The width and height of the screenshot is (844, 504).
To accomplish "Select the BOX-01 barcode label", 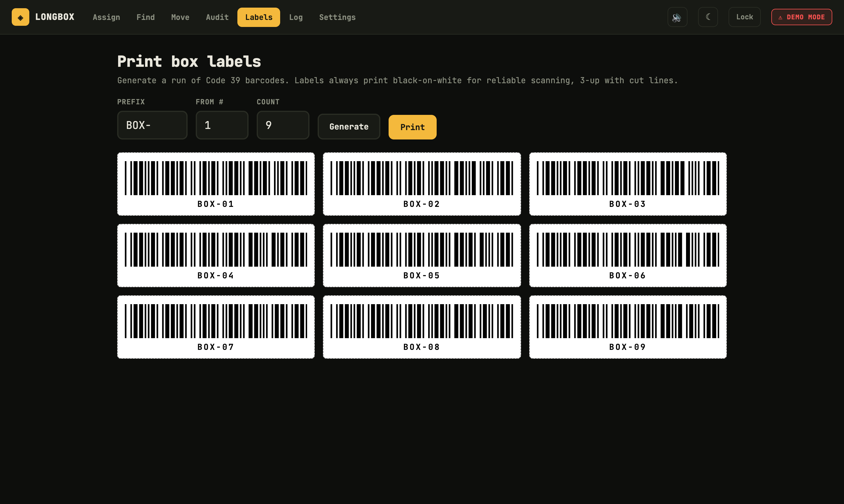I will pyautogui.click(x=216, y=184).
